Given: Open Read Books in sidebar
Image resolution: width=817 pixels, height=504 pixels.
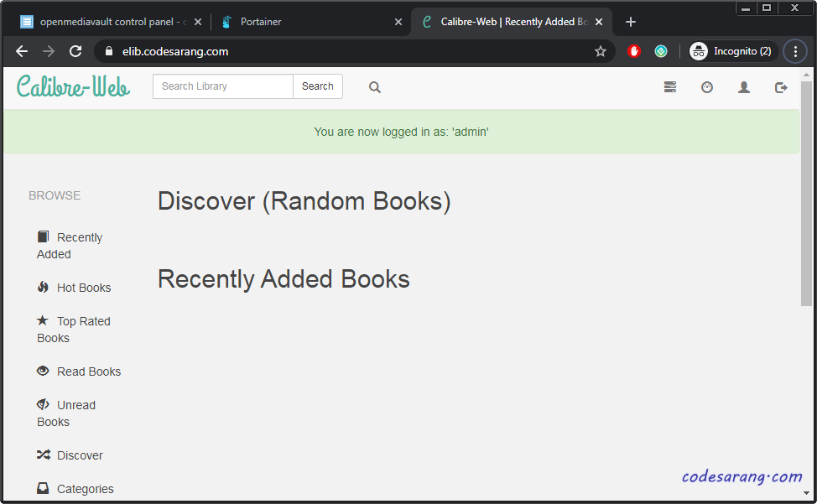Looking at the screenshot, I should pos(79,372).
